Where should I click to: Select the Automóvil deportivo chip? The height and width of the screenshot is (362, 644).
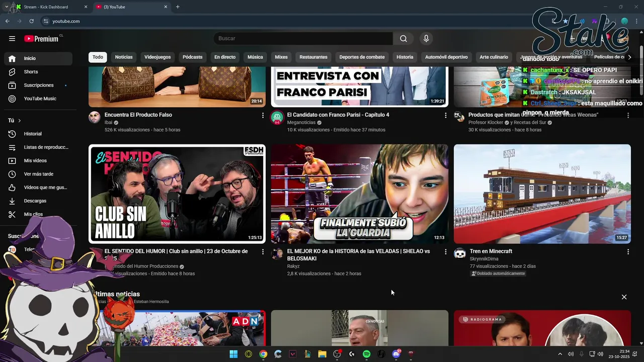(446, 57)
